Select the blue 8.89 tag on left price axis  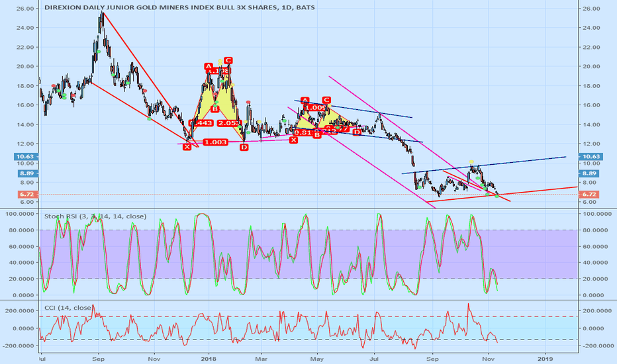(x=26, y=173)
